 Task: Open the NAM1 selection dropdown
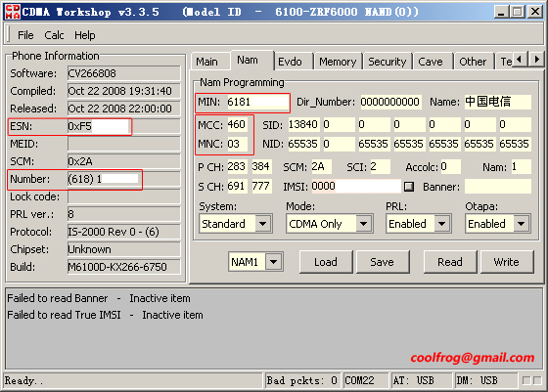click(274, 261)
